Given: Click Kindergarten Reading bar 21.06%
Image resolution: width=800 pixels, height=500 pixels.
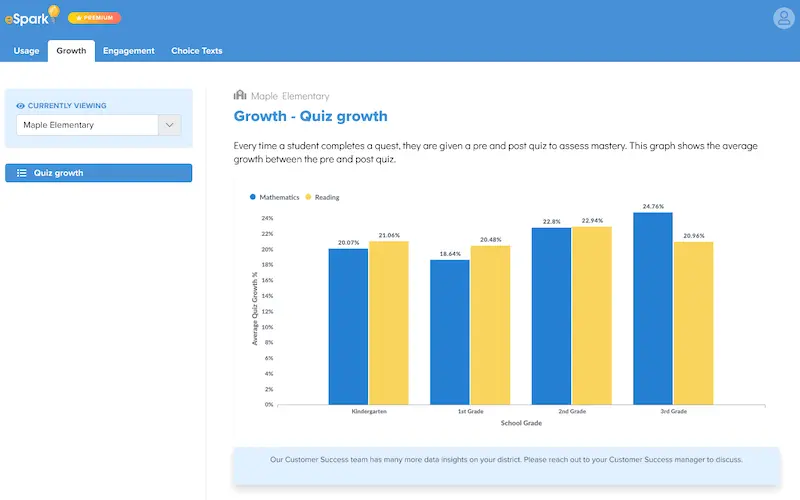Looking at the screenshot, I should (x=389, y=323).
